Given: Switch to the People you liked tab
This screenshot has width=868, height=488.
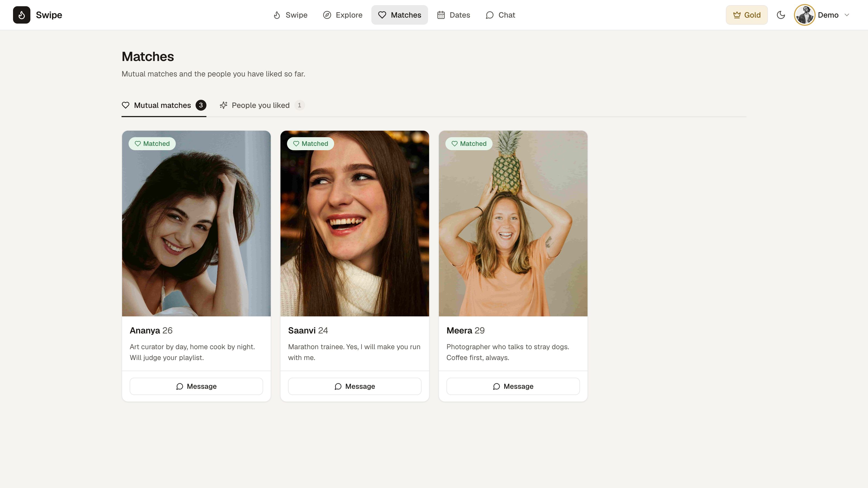Looking at the screenshot, I should 262,105.
